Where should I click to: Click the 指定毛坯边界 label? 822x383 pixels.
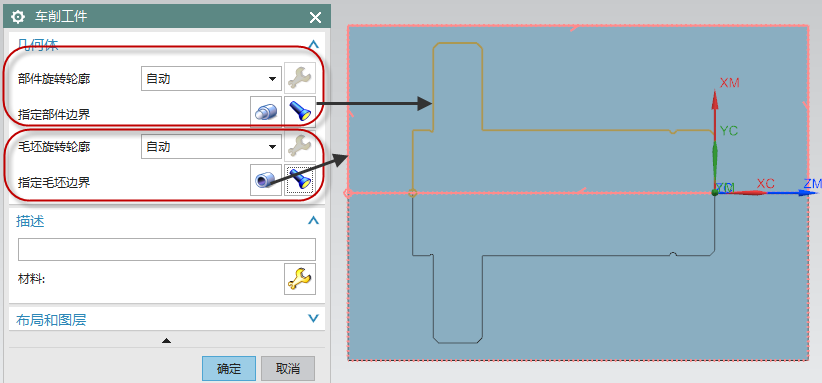(53, 182)
